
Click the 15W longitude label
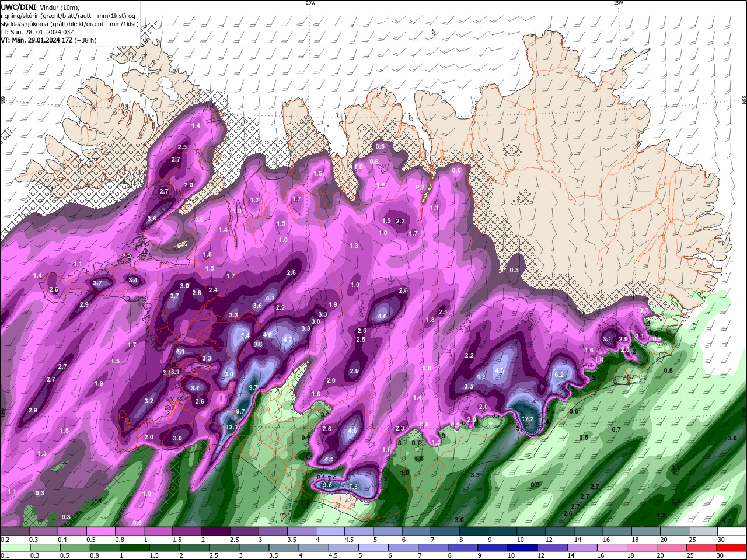(x=618, y=3)
